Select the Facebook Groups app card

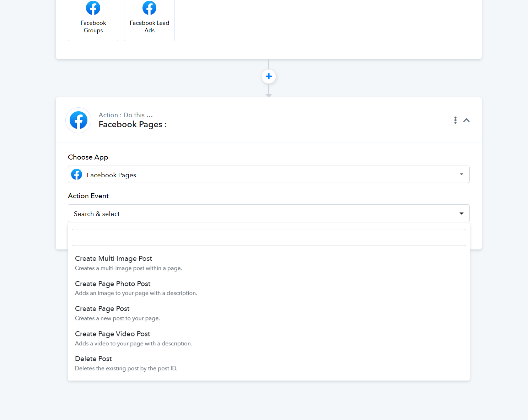(93, 20)
